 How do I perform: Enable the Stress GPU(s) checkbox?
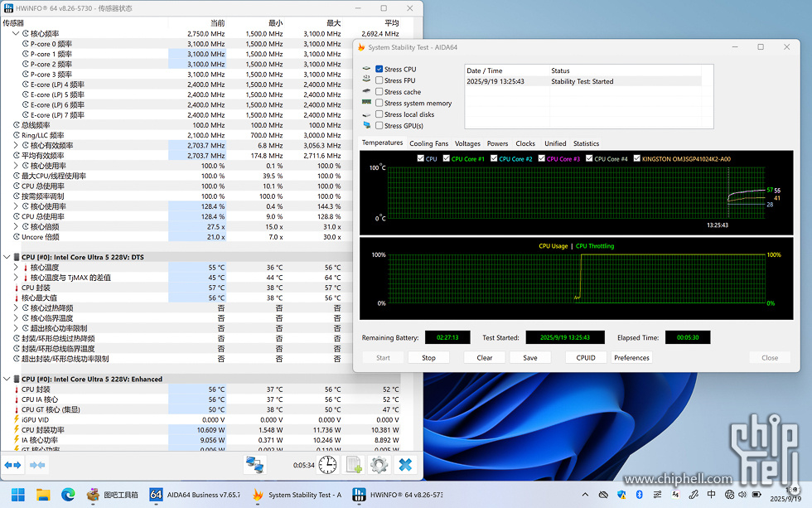click(x=379, y=126)
